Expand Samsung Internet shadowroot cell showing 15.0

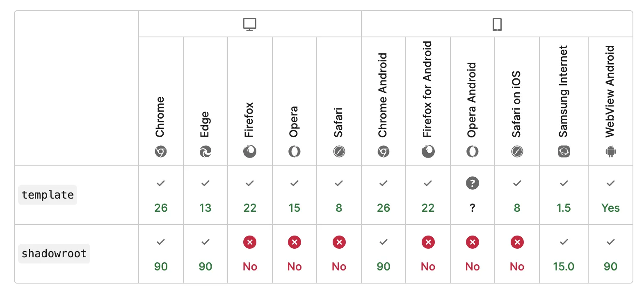(x=564, y=254)
